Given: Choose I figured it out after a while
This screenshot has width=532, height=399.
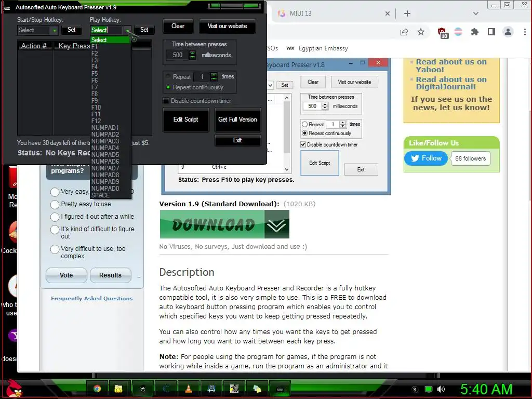Looking at the screenshot, I should 55,217.
